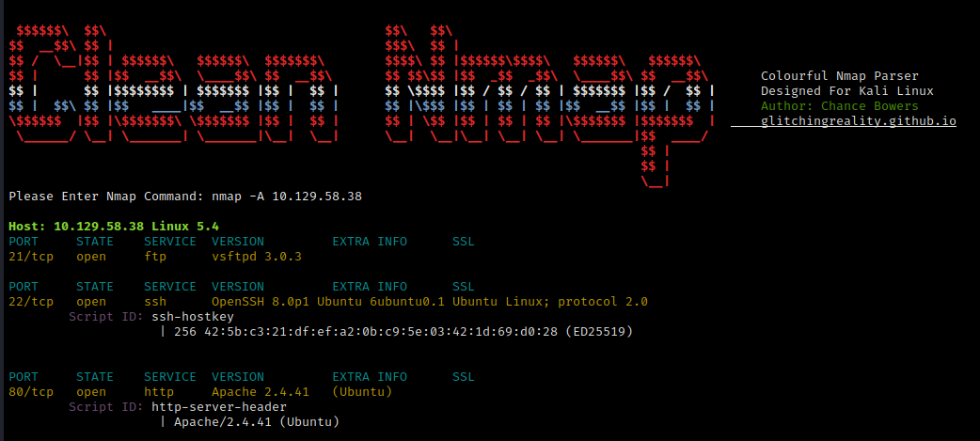The height and width of the screenshot is (441, 980).
Task: Click the ftp service name
Action: (x=155, y=256)
